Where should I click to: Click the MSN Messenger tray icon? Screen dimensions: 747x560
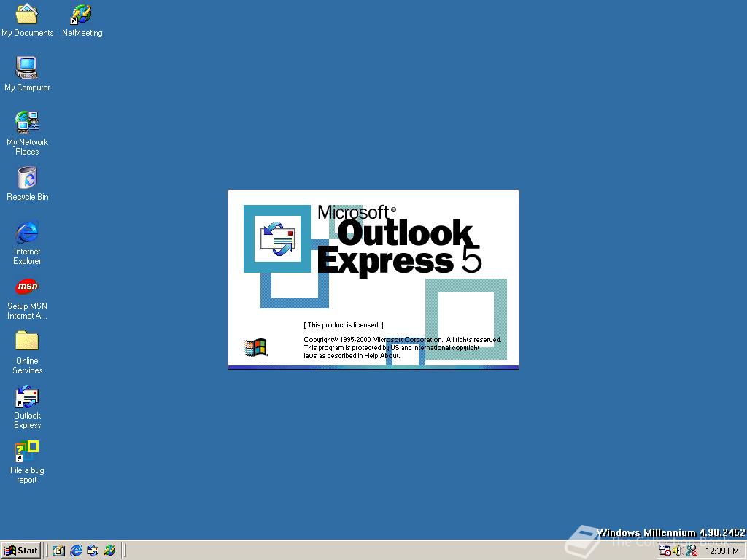[x=692, y=551]
